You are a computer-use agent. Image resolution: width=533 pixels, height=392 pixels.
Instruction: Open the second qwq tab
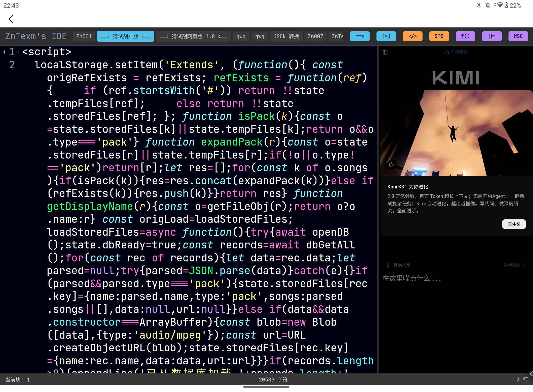pos(260,37)
